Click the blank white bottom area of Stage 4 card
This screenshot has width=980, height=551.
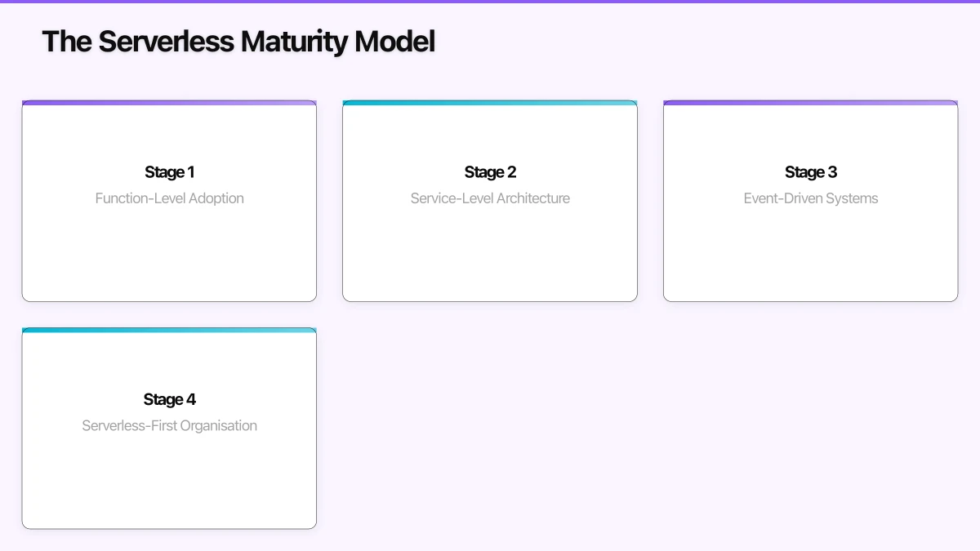tap(169, 488)
